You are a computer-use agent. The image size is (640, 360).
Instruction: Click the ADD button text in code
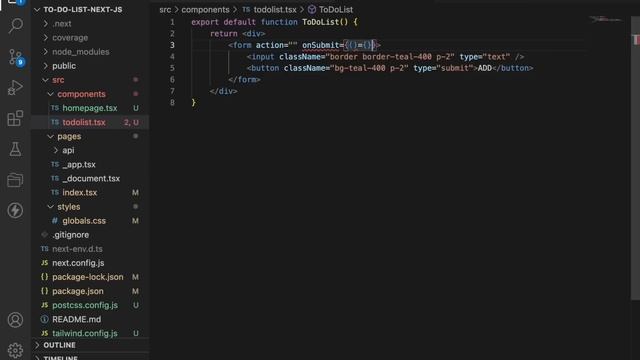pyautogui.click(x=484, y=68)
